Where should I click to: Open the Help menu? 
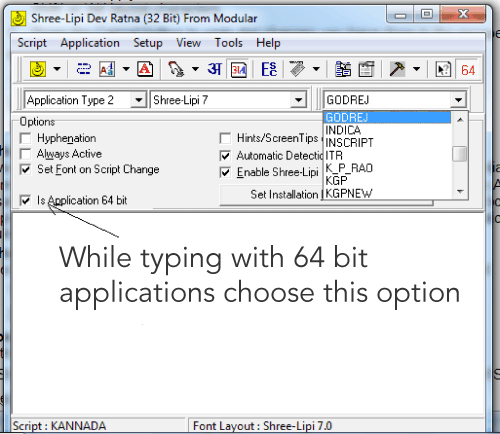click(x=268, y=43)
